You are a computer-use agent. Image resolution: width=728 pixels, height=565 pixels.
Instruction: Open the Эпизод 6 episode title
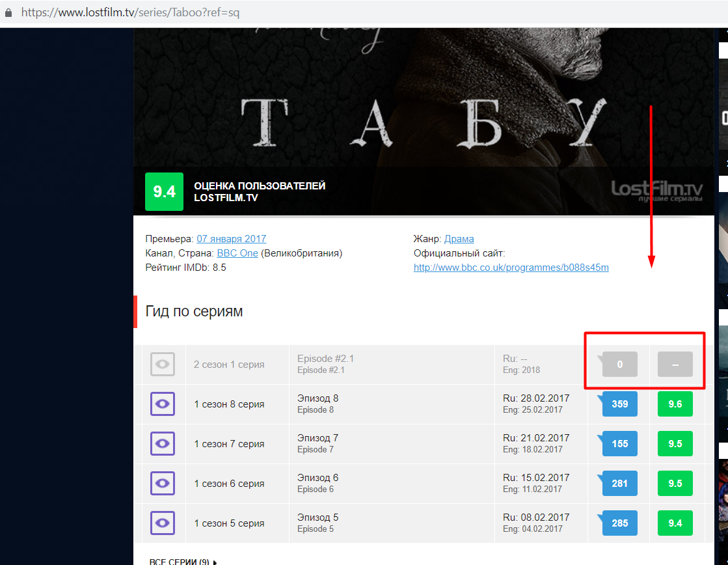tap(317, 478)
